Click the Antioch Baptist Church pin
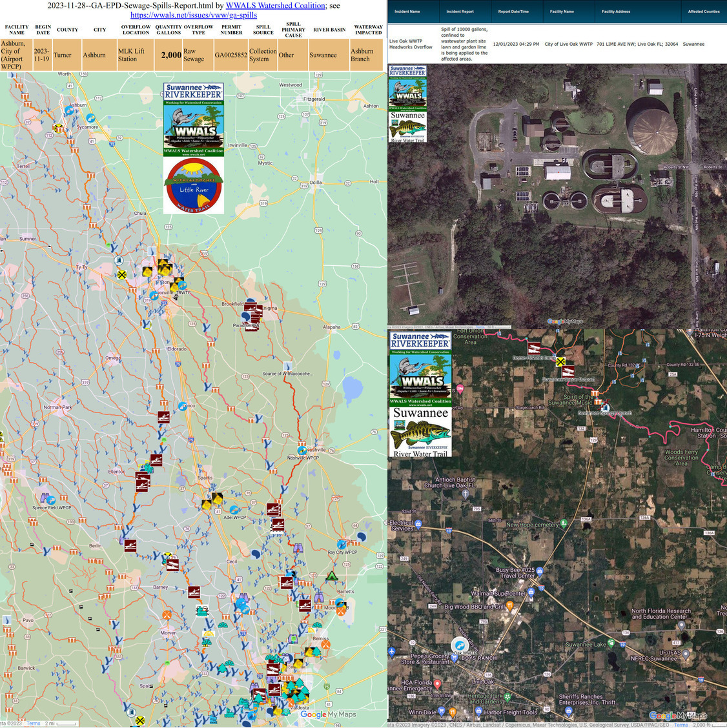The width and height of the screenshot is (727, 728). click(466, 494)
